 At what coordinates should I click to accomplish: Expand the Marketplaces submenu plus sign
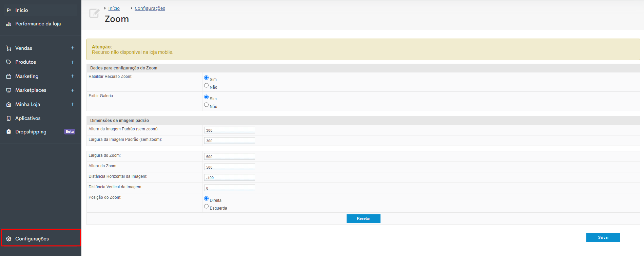click(x=73, y=90)
